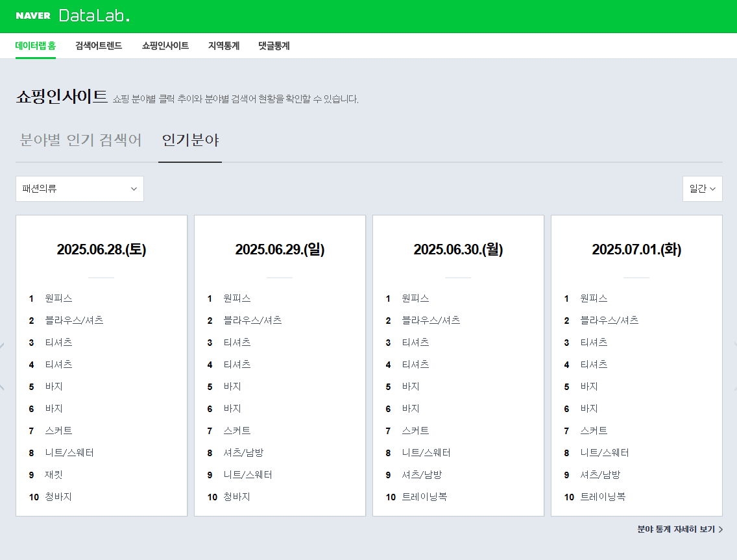737x560 pixels.
Task: Select 스커트 in the 2025.07.01 card
Action: [x=594, y=431]
